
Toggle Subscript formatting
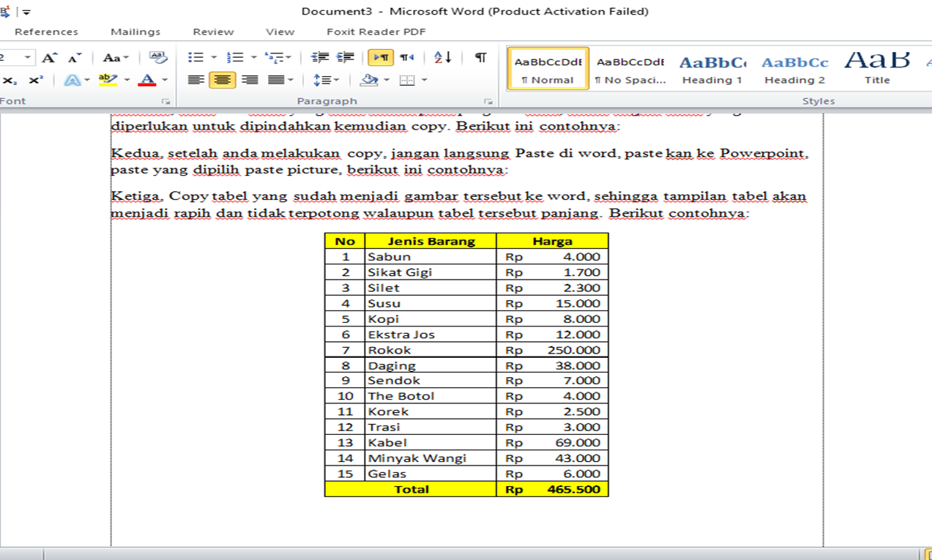(x=10, y=80)
